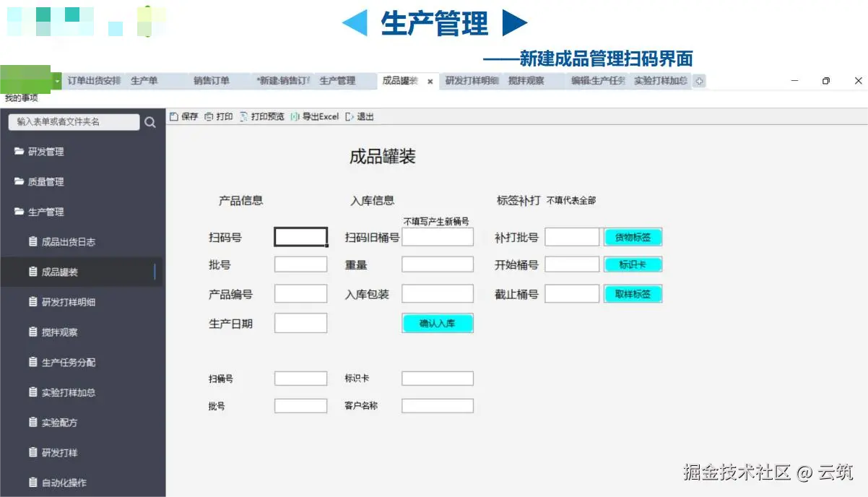Click the 实验配方 item icon in the sidebar
The image size is (868, 497).
click(32, 421)
